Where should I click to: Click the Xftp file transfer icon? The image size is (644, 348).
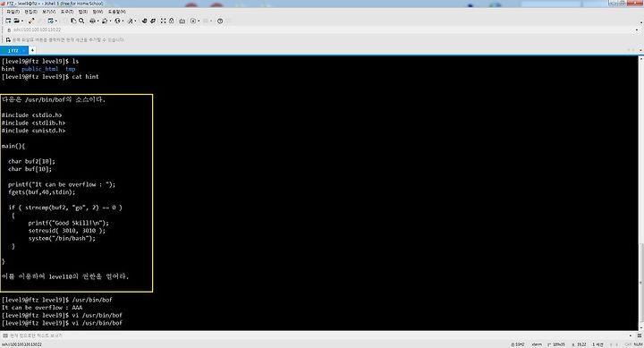tap(145, 21)
